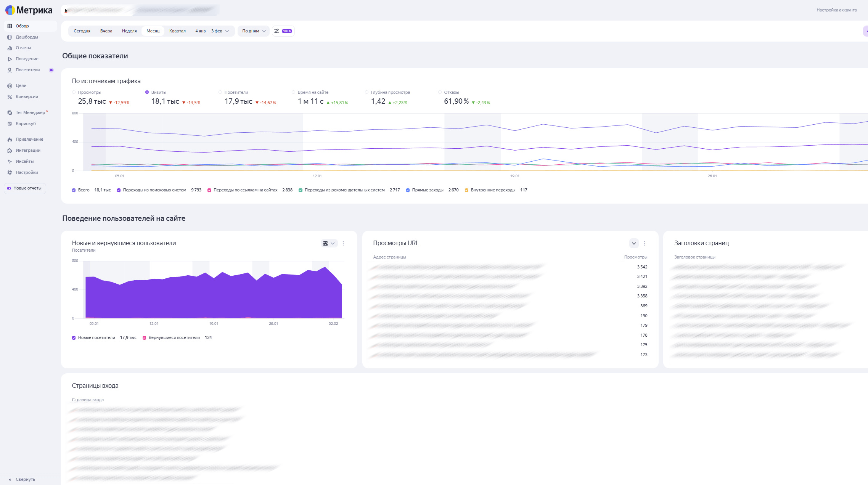Switch the period to Неделя
The height and width of the screenshot is (485, 868).
(129, 31)
